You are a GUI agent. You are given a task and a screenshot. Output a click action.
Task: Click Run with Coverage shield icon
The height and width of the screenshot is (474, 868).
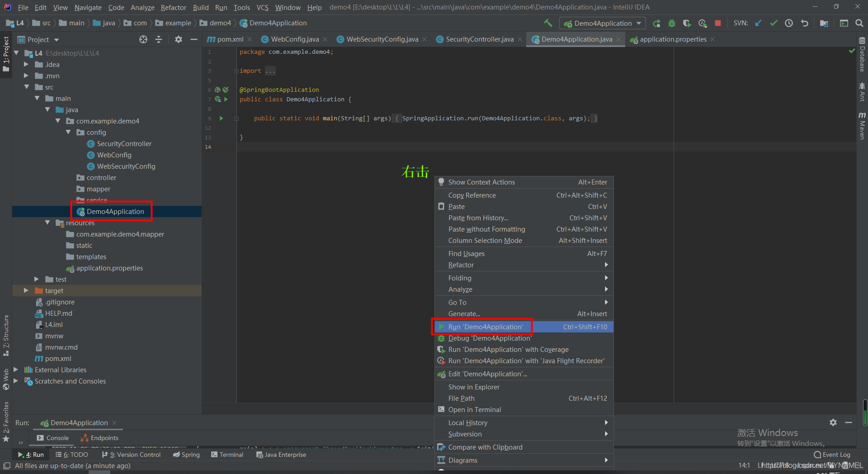[687, 23]
